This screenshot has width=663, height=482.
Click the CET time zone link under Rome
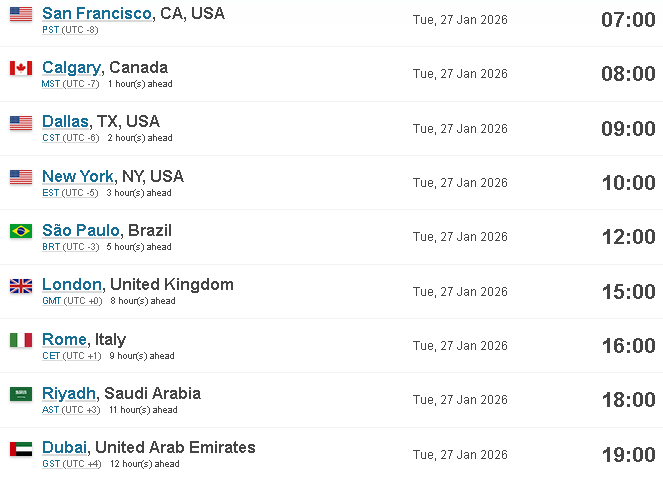tap(51, 356)
